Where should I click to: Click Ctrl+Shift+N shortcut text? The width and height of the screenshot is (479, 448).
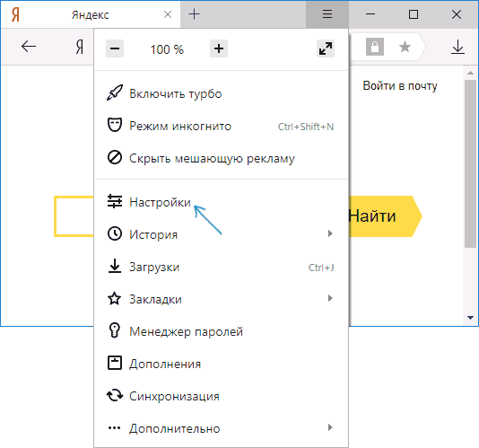[x=306, y=127]
